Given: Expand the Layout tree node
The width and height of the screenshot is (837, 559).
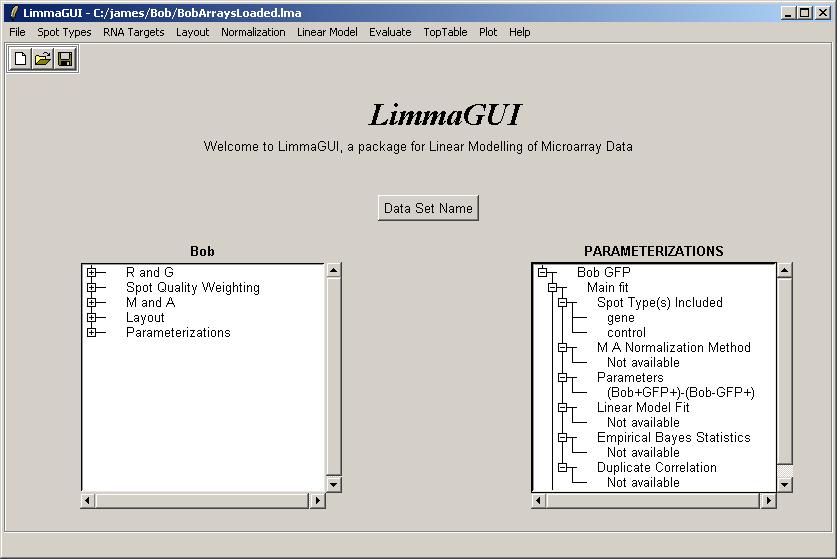Looking at the screenshot, I should [91, 317].
